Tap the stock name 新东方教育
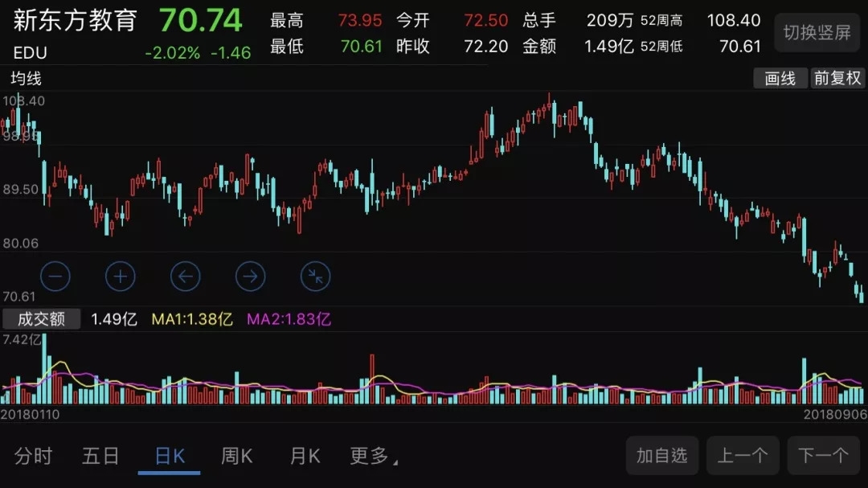Image resolution: width=868 pixels, height=488 pixels. [x=76, y=20]
